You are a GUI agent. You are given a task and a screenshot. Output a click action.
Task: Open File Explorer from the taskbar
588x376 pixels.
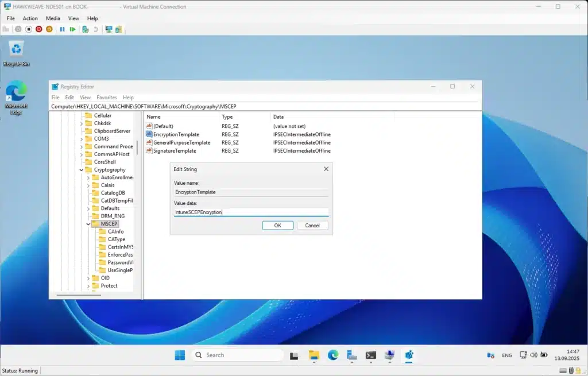click(314, 355)
